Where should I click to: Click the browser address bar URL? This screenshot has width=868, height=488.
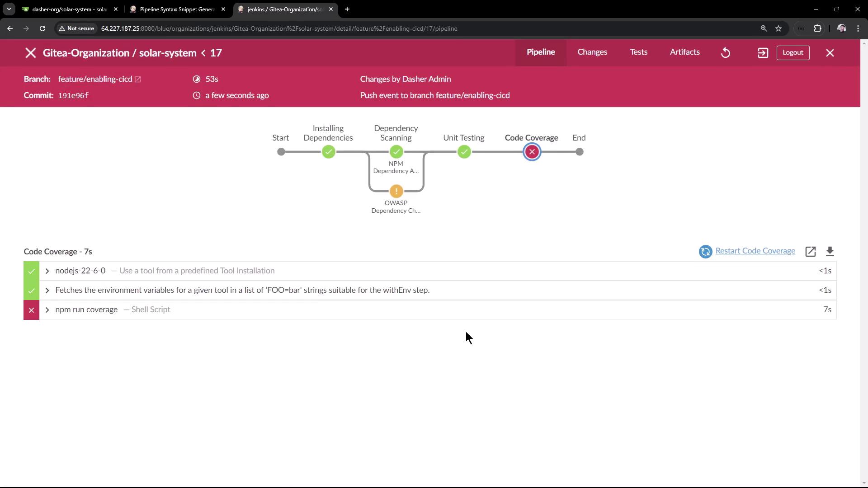point(279,28)
